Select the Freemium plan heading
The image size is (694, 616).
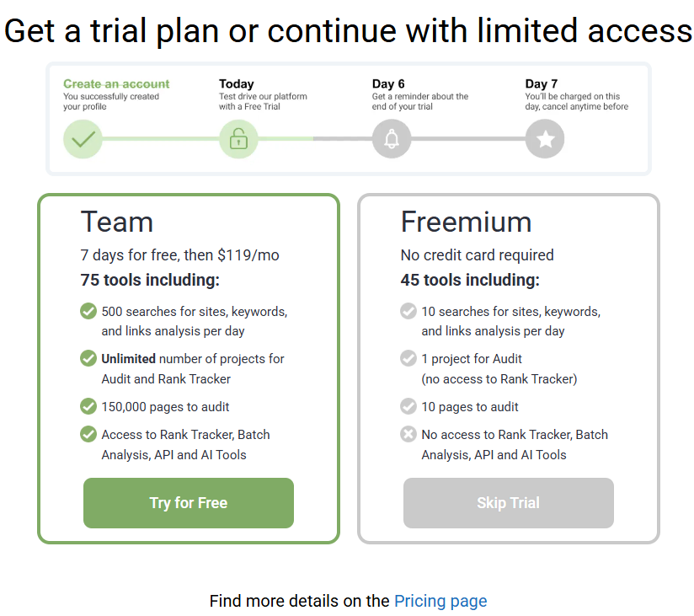[x=466, y=222]
